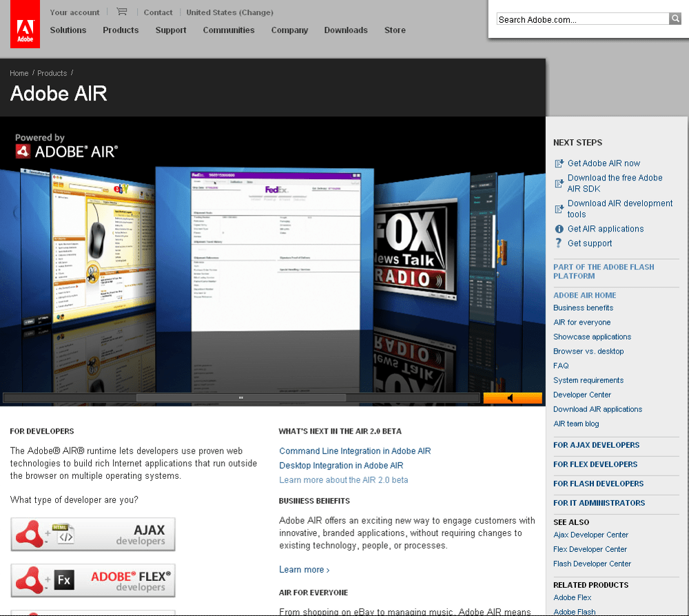Click the icon beside Download the free Adobe AIR SDK
The height and width of the screenshot is (616, 689).
click(559, 183)
